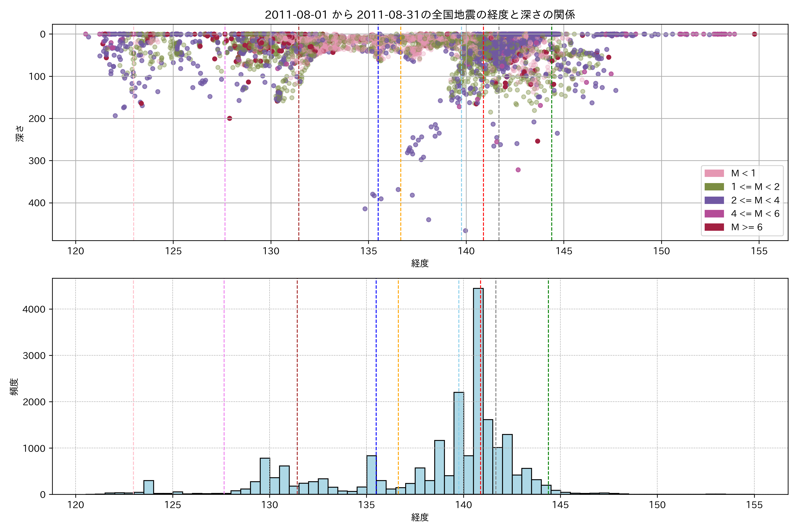Click the dark red point at depth 200
This screenshot has height=532, width=798.
[230, 118]
